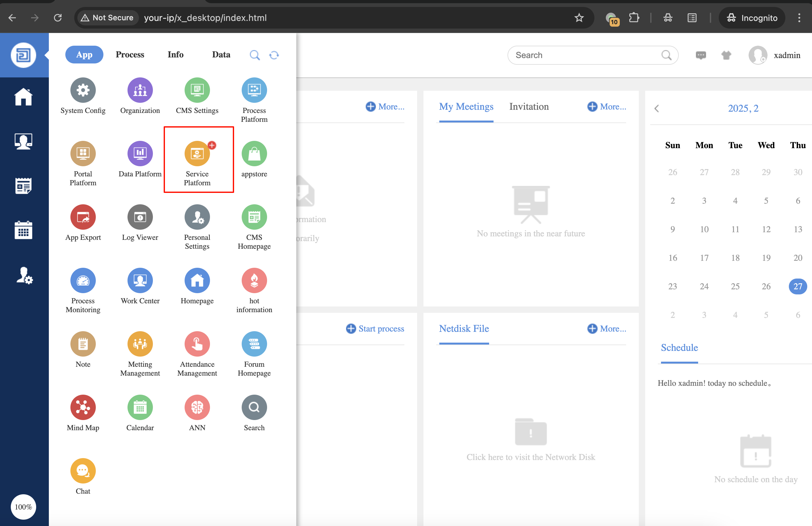The height and width of the screenshot is (526, 812).
Task: Go to previous month in calendar
Action: tap(657, 108)
